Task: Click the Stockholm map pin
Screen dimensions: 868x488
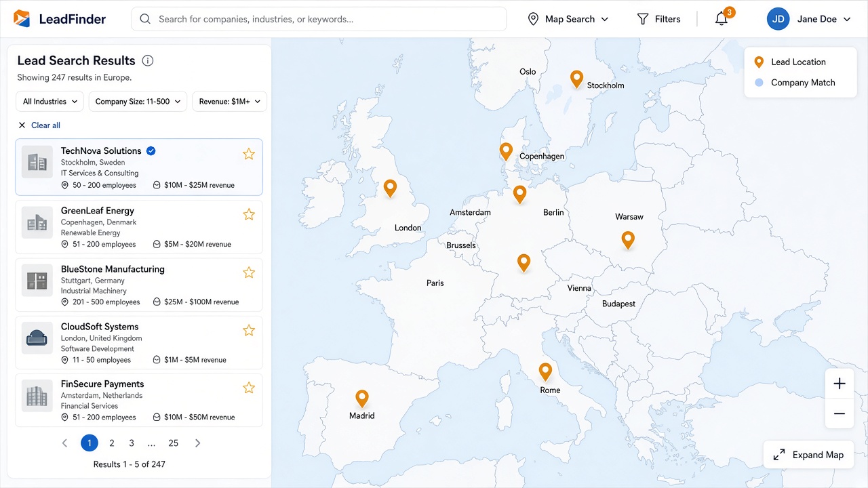Action: [576, 79]
